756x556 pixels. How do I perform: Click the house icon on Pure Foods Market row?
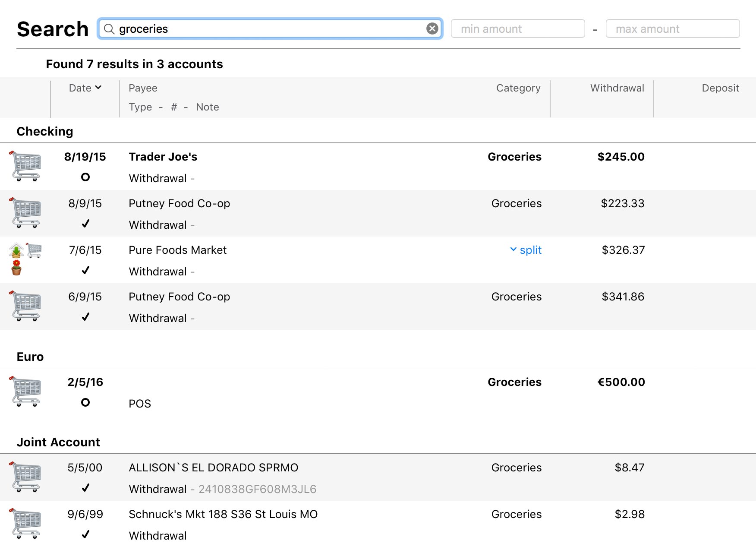[x=16, y=250]
